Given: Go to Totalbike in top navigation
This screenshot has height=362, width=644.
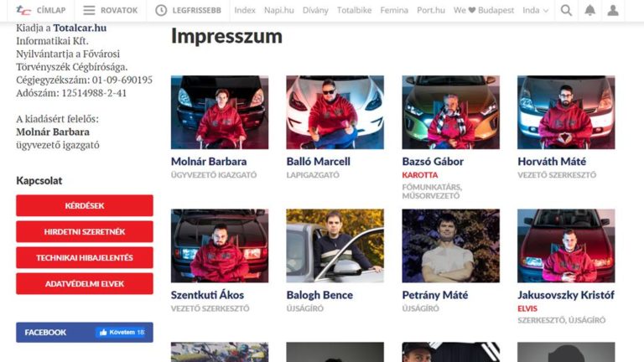Looking at the screenshot, I should (x=354, y=10).
